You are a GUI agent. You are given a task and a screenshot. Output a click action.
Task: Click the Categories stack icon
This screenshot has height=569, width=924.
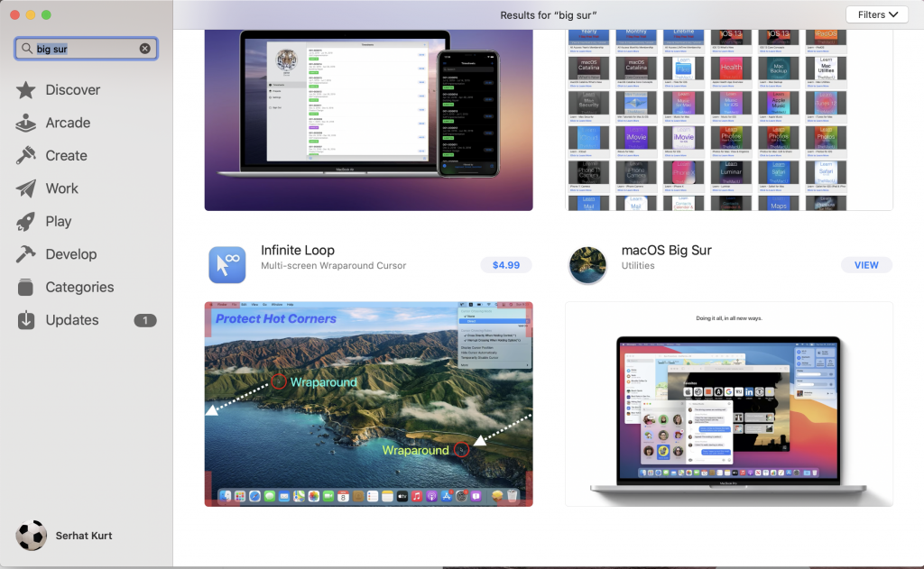25,288
